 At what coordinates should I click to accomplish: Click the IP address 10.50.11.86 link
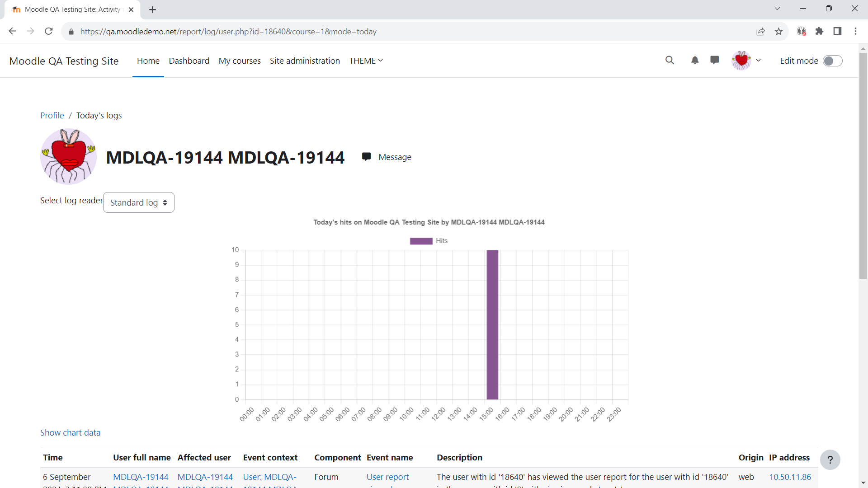tap(790, 477)
